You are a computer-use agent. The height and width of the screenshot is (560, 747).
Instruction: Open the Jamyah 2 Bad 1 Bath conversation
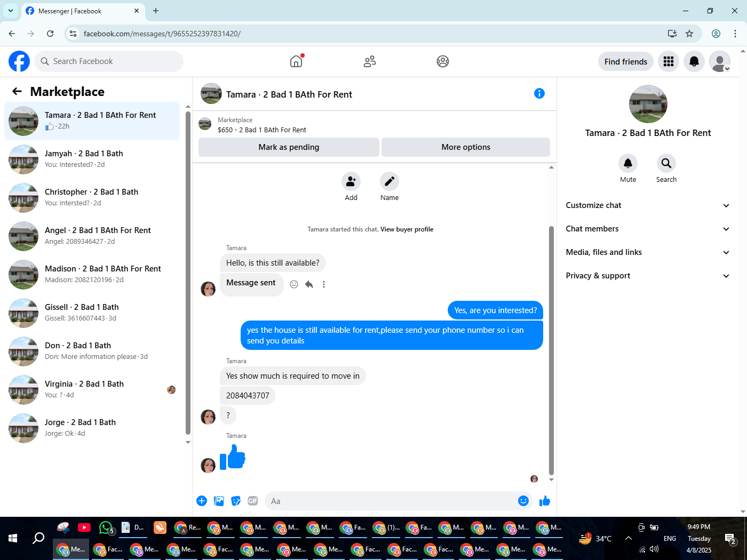coord(92,159)
